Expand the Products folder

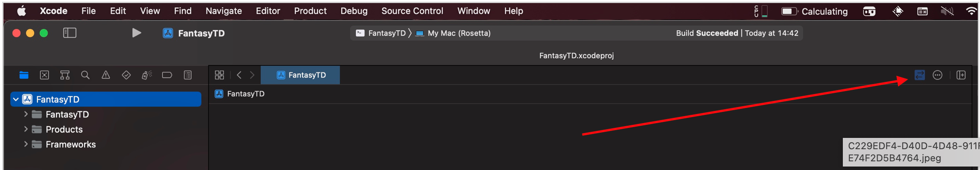pyautogui.click(x=26, y=129)
